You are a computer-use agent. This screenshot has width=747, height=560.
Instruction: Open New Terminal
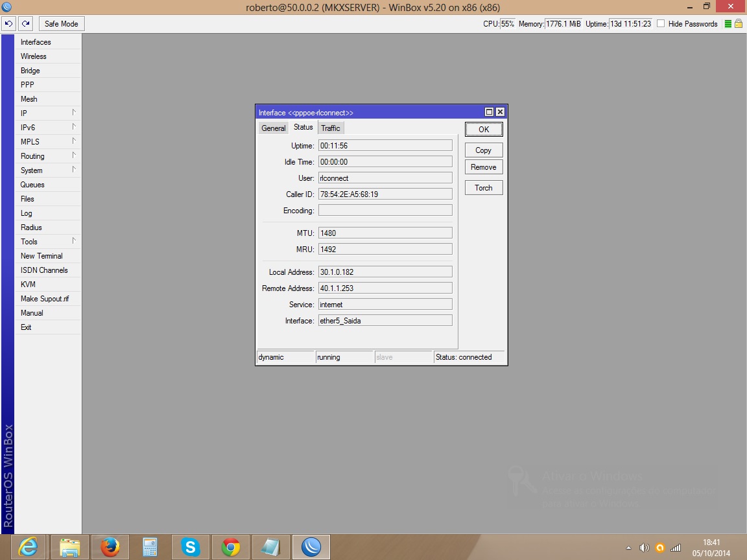(47, 256)
